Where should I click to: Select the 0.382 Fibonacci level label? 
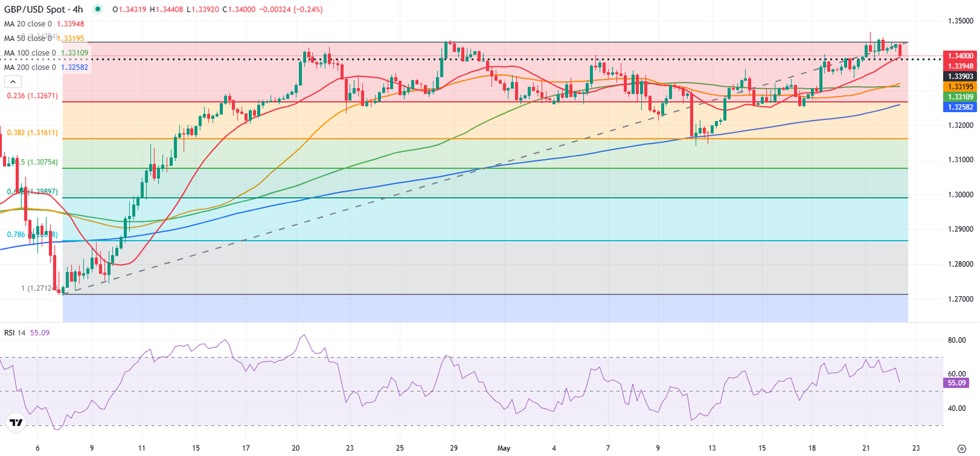[x=32, y=132]
